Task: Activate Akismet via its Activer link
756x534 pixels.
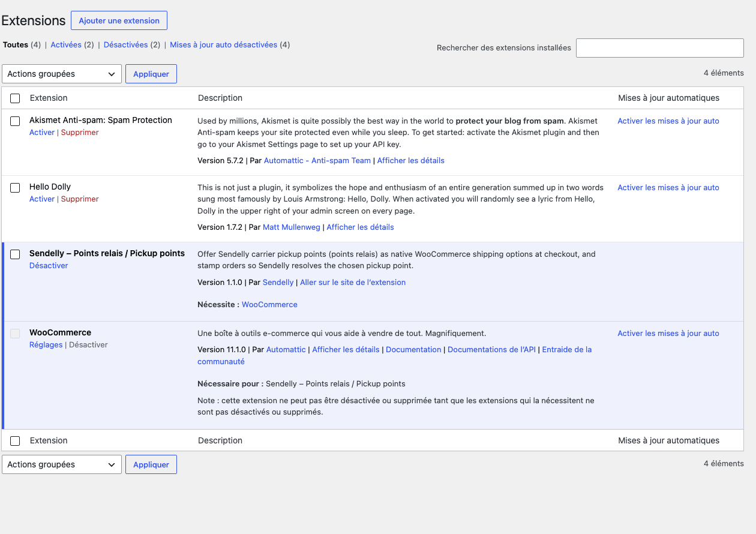Action: [42, 132]
